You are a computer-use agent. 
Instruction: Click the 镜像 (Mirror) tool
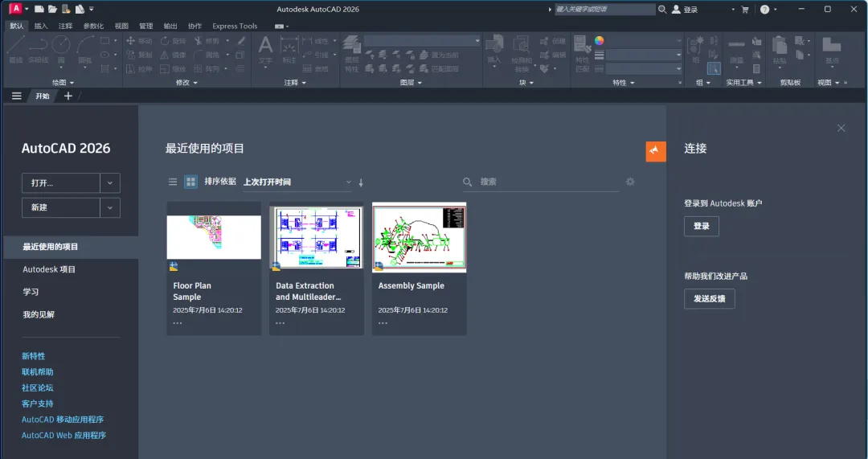pos(174,55)
